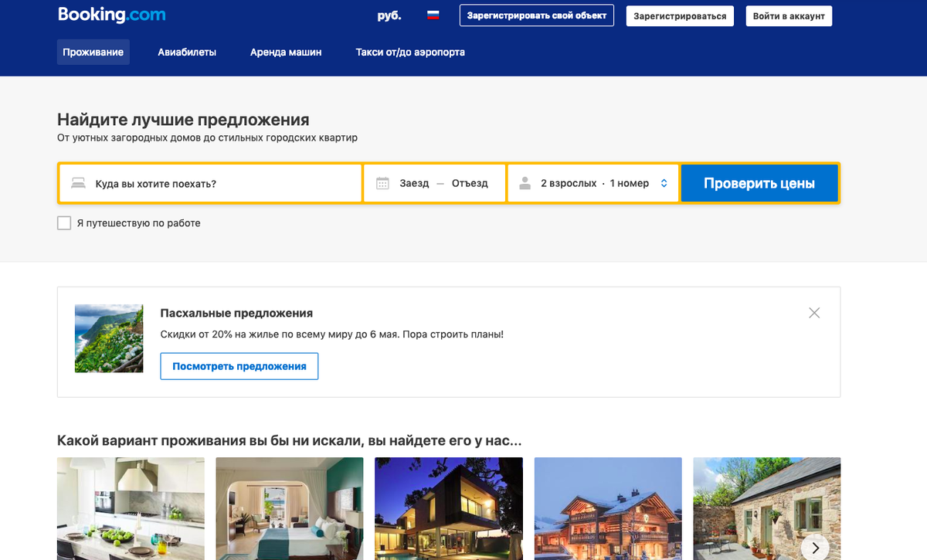The image size is (927, 560).
Task: Click the Пасхальные предложения heading
Action: point(236,314)
